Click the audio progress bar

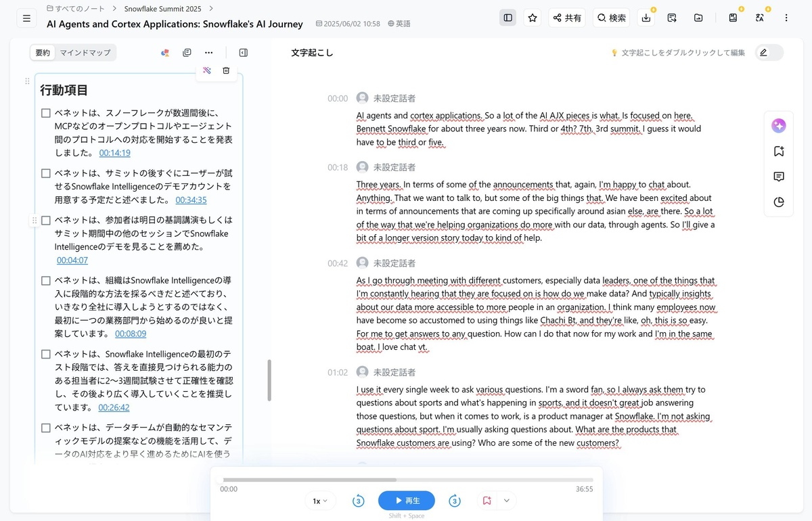pos(407,480)
